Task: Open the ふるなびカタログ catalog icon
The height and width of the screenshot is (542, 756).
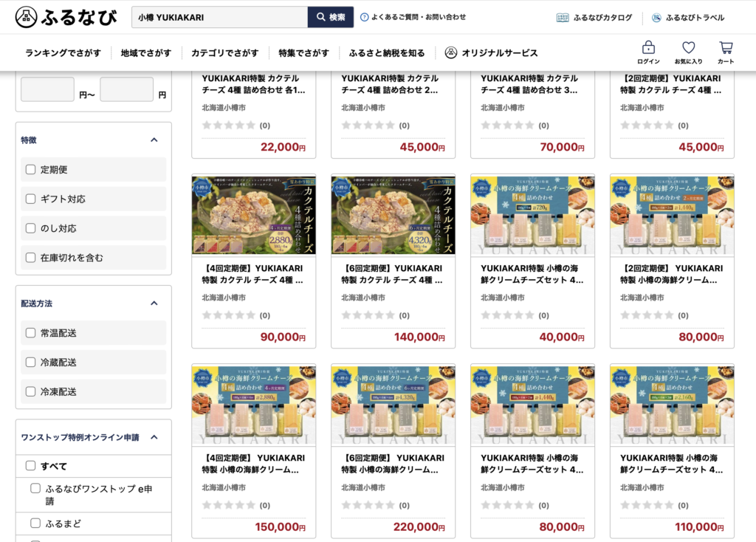Action: (562, 18)
